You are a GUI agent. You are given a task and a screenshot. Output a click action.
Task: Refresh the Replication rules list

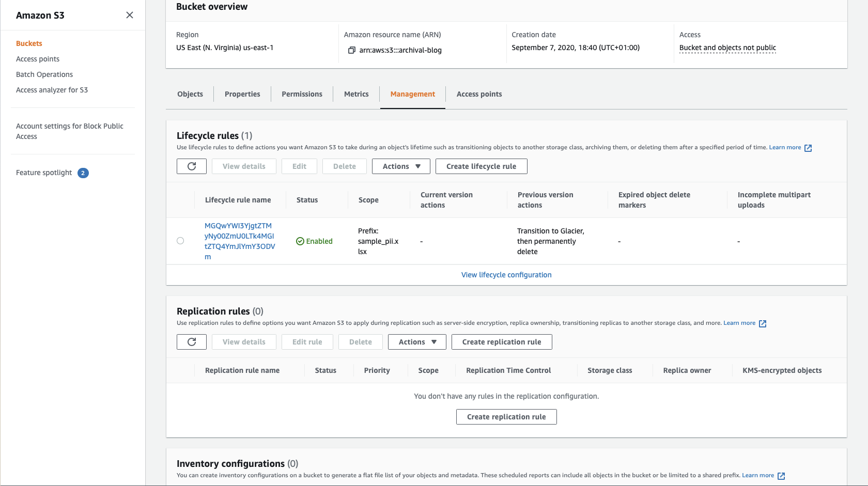(x=192, y=342)
